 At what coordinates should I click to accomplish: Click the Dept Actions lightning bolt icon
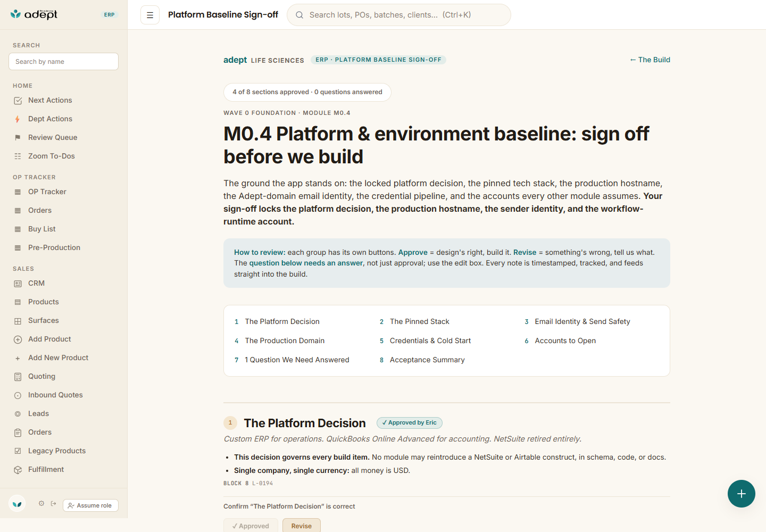pyautogui.click(x=18, y=119)
